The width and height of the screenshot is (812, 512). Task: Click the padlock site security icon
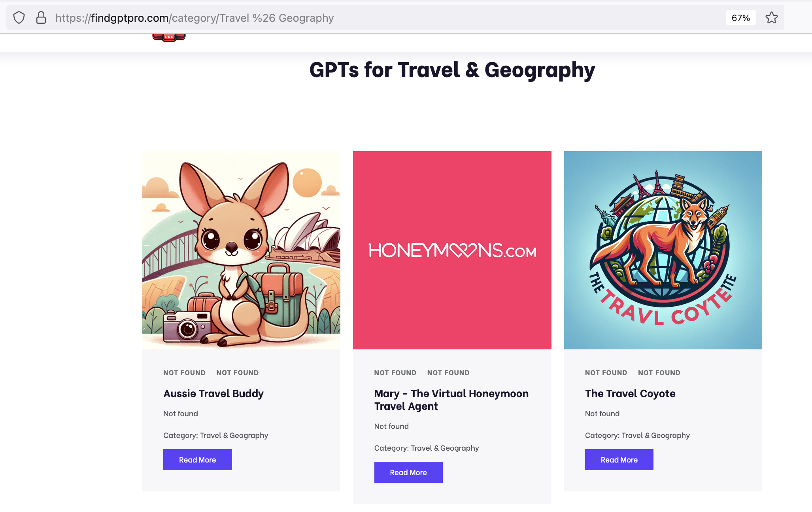coord(41,18)
